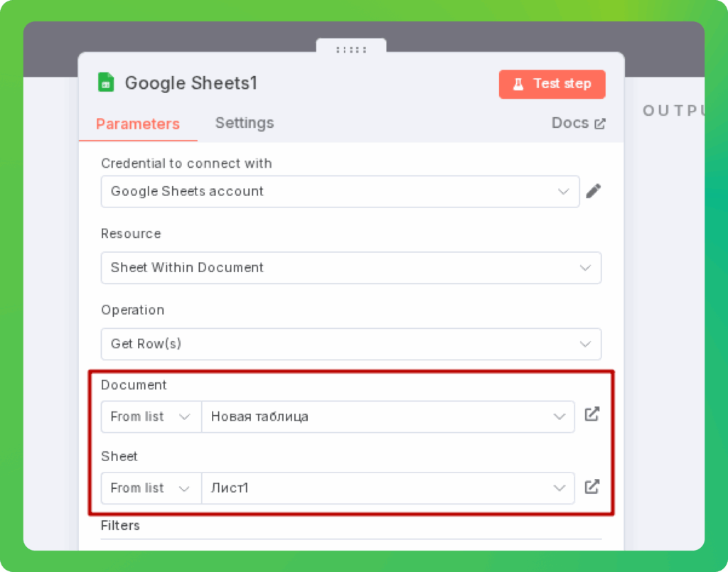This screenshot has height=572, width=728.
Task: Click the Google Sheets1 node title
Action: 191,83
